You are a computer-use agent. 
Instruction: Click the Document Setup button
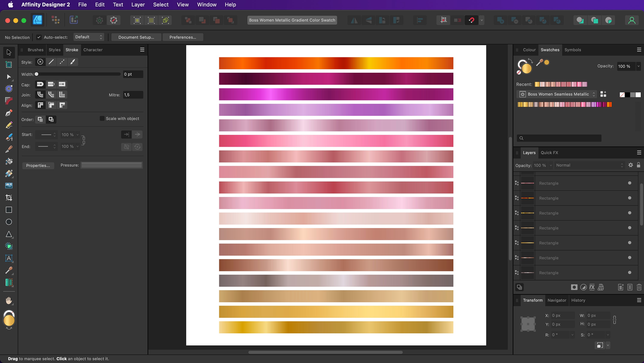click(x=136, y=37)
